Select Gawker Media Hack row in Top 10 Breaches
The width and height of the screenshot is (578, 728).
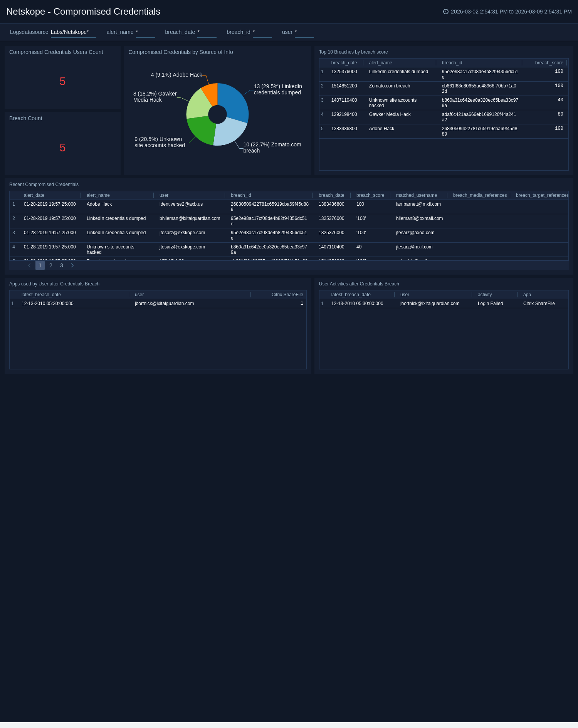[444, 117]
